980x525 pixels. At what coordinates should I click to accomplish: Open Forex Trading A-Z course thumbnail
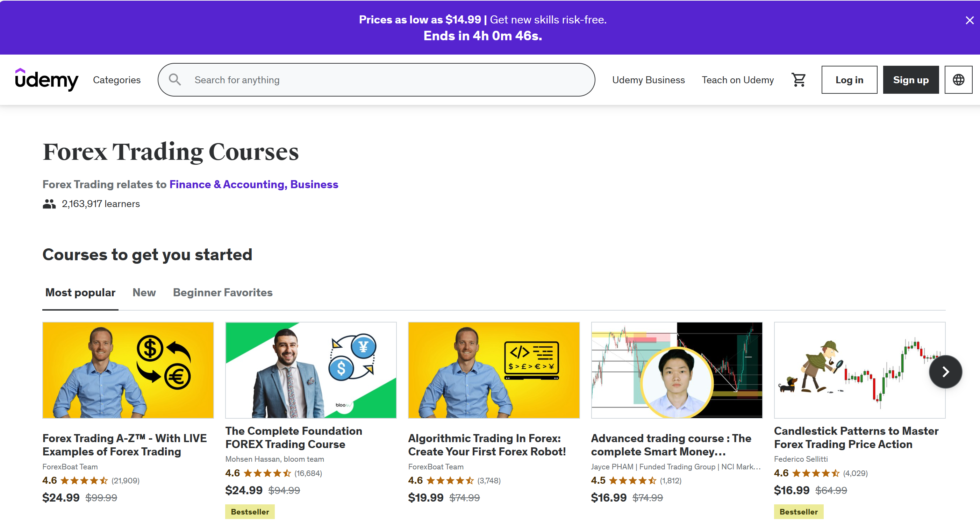(128, 370)
